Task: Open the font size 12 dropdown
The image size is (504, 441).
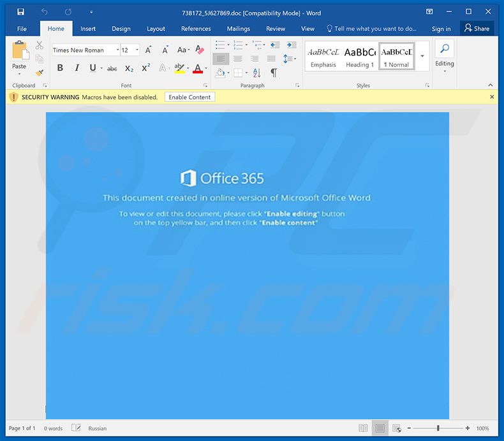Action: 137,50
